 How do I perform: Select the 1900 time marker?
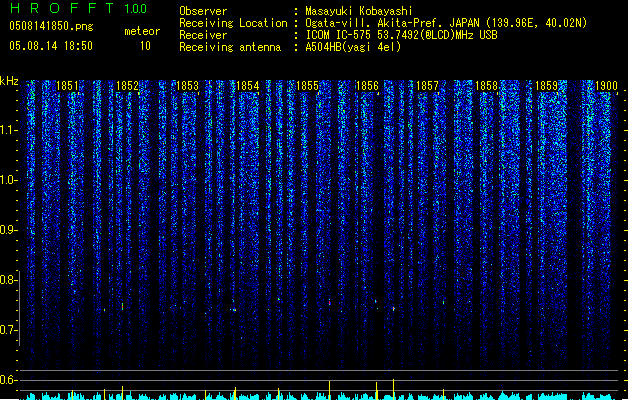pyautogui.click(x=606, y=86)
